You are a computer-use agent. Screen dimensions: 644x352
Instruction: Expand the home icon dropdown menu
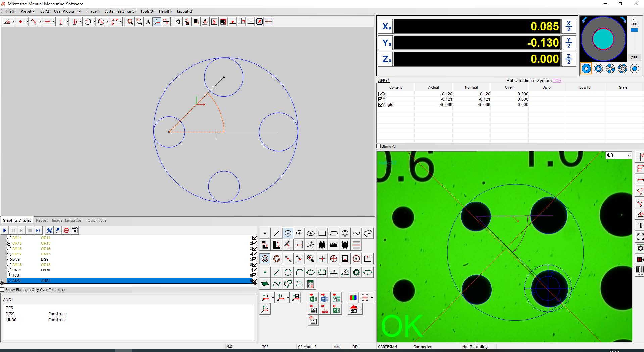361,309
